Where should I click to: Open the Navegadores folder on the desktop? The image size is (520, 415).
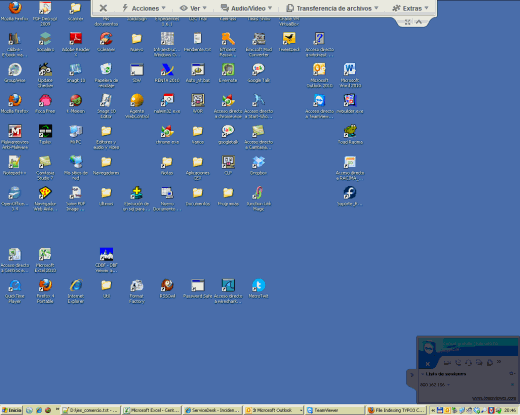[106, 165]
